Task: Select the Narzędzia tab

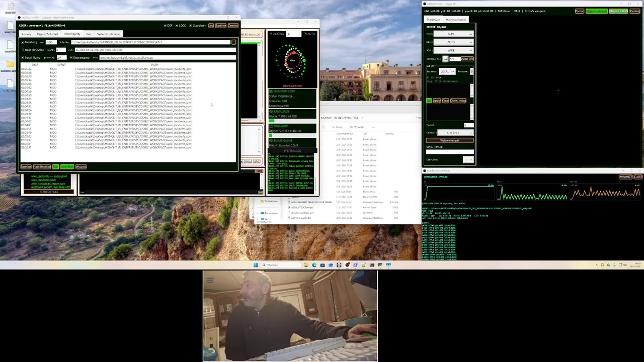Action: 433,19
